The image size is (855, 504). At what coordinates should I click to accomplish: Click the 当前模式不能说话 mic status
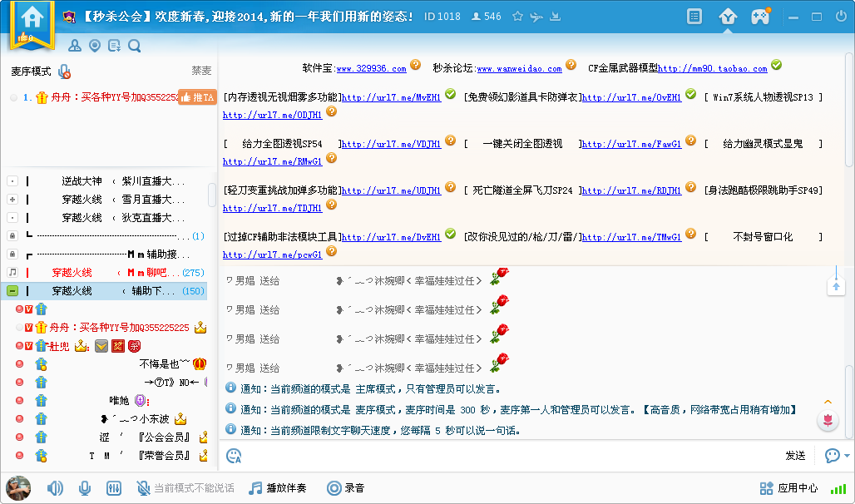[x=185, y=487]
